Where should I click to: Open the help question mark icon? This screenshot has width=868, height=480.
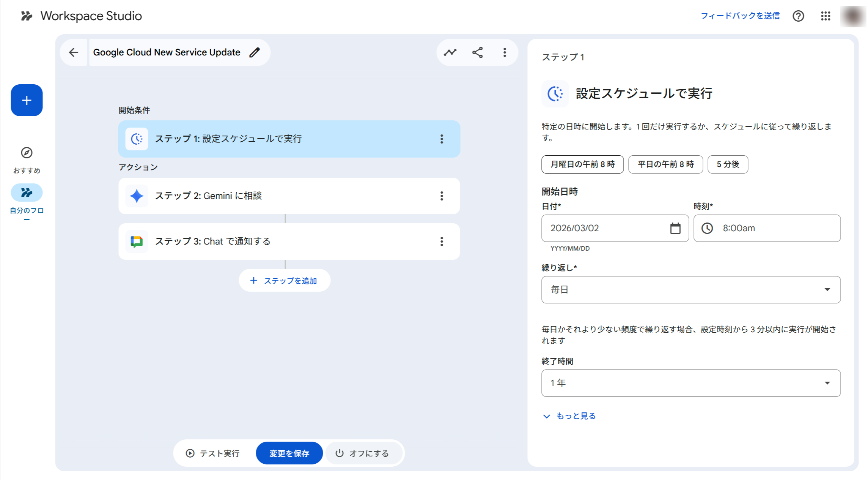click(x=798, y=16)
